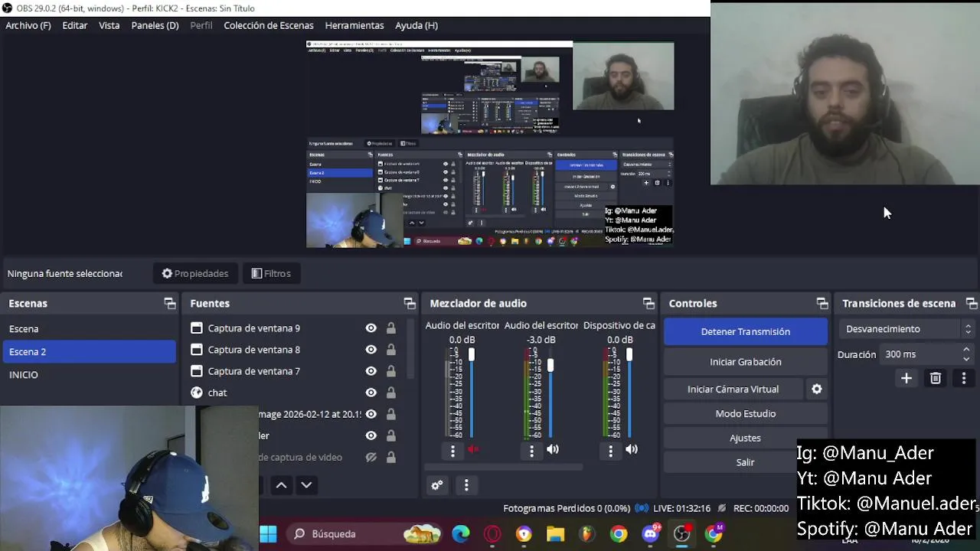Hide the image 2026-02-12 source
980x551 pixels.
[371, 414]
